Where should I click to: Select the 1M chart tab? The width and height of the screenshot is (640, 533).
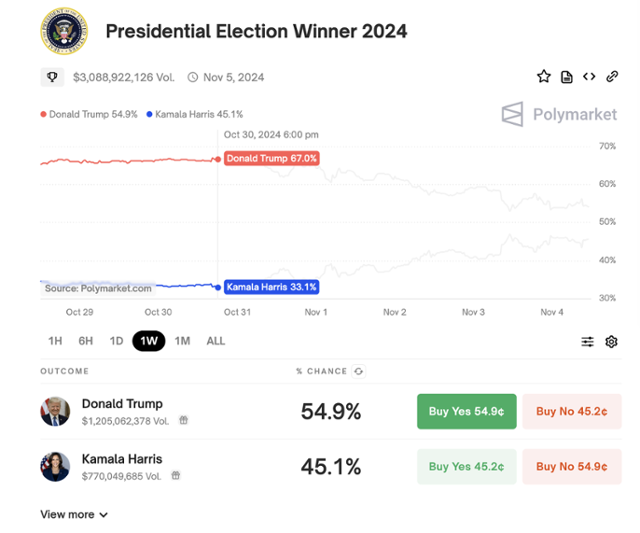pos(182,341)
